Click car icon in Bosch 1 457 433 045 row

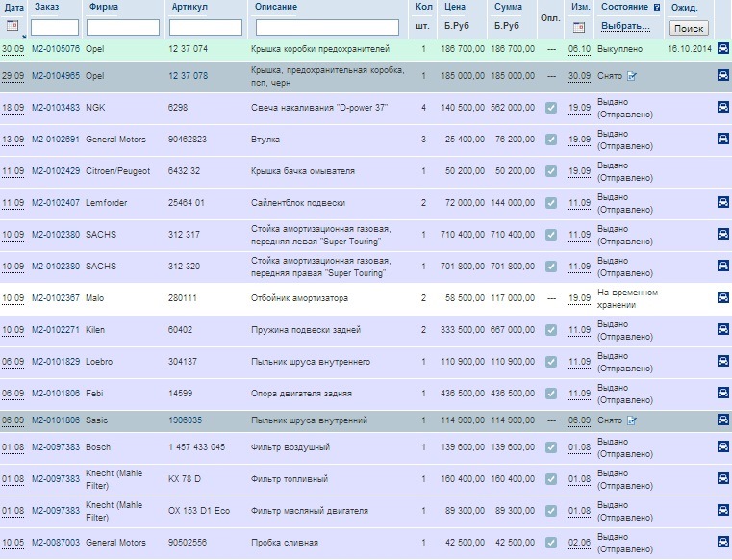tap(722, 447)
